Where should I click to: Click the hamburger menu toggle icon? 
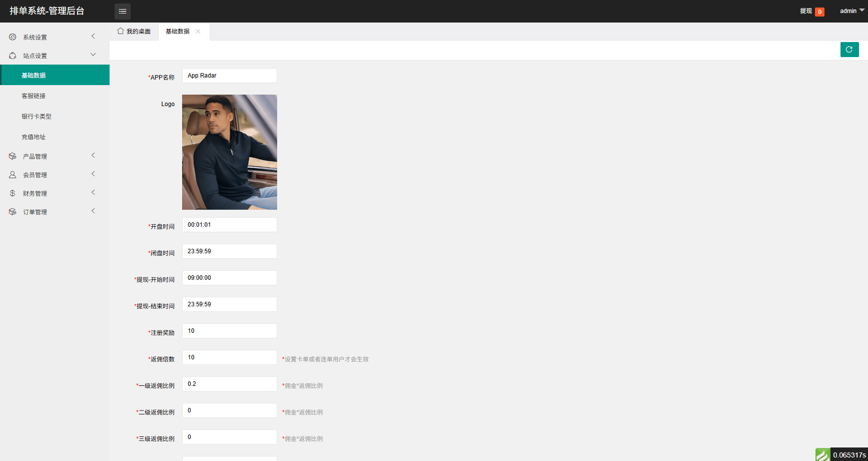(123, 11)
